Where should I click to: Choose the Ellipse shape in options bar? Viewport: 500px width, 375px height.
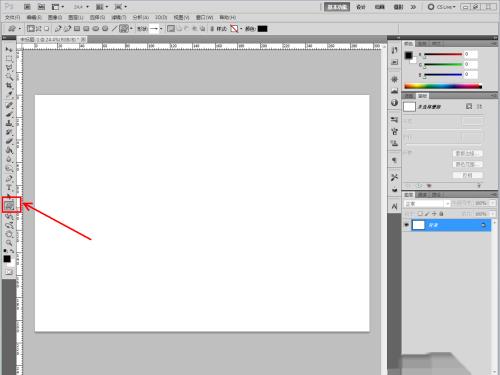96,29
